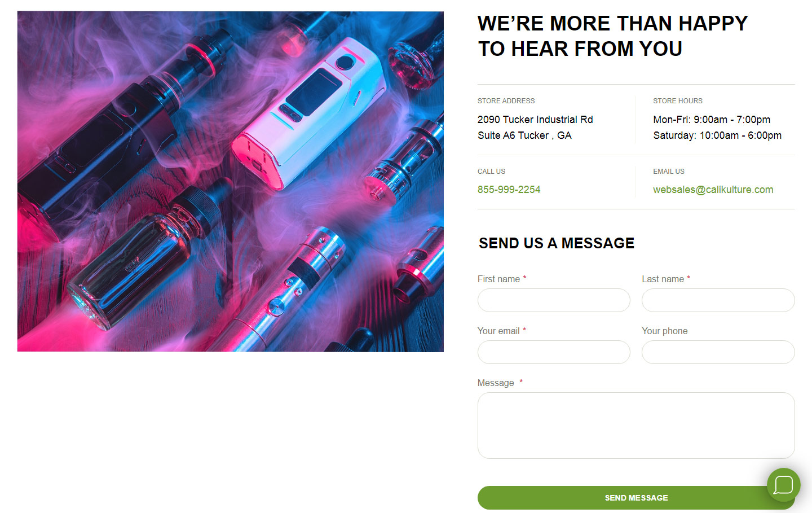812x513 pixels.
Task: Open the websales@calikulture.com email link
Action: click(x=713, y=190)
